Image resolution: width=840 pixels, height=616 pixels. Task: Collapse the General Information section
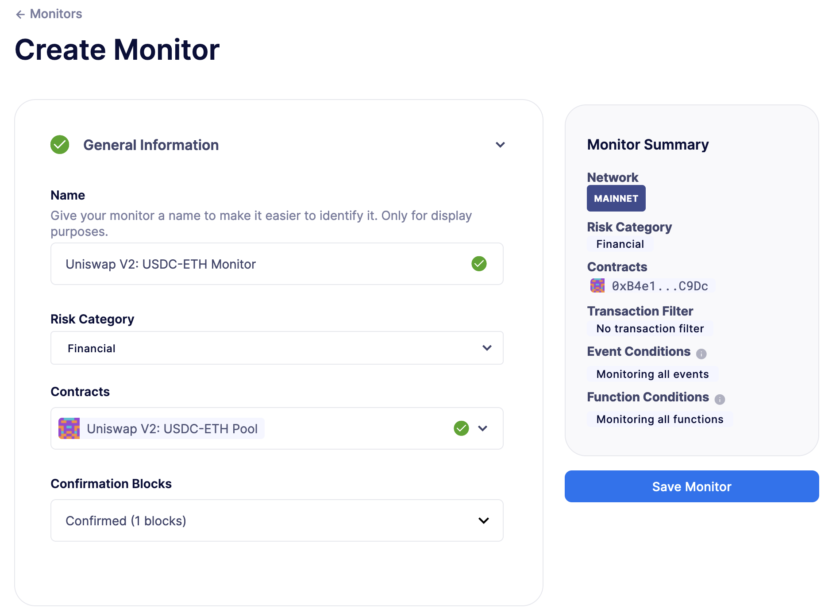(500, 144)
